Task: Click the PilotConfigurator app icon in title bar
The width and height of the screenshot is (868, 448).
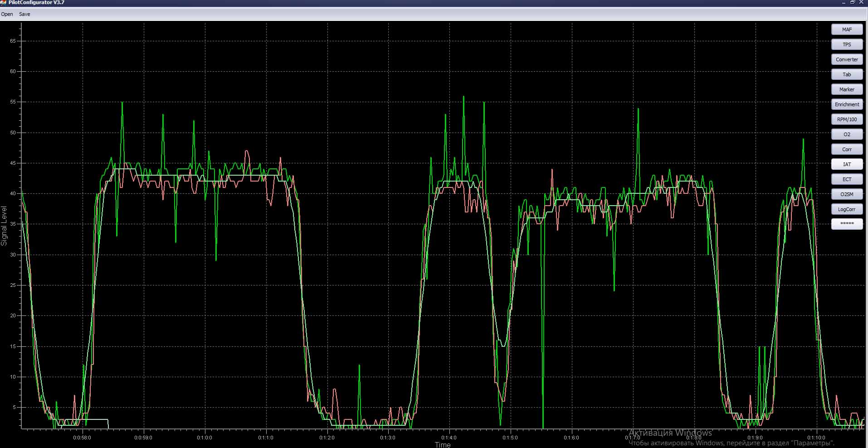Action: click(3, 2)
